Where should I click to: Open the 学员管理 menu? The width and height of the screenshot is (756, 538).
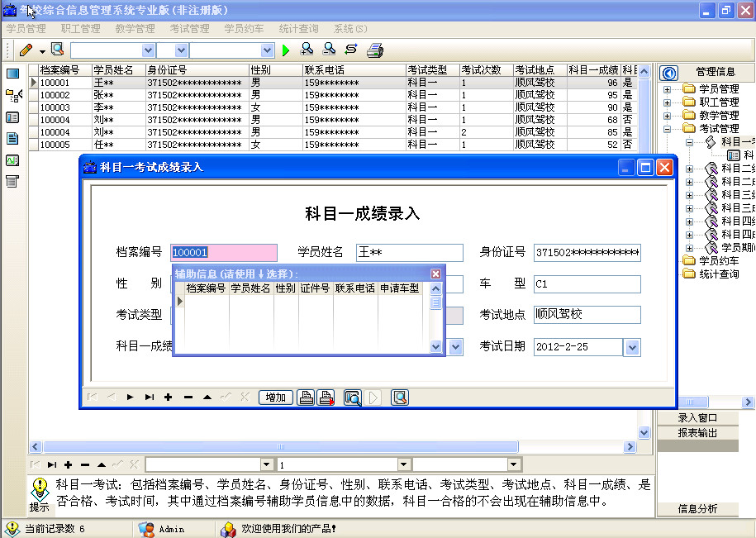coord(26,28)
